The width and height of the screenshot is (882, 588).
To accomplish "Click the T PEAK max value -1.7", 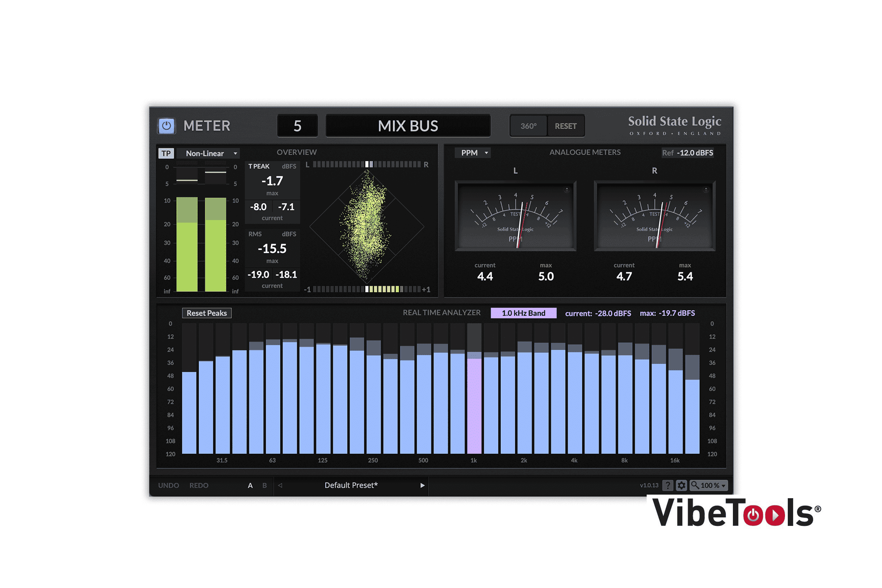I will pos(272,181).
